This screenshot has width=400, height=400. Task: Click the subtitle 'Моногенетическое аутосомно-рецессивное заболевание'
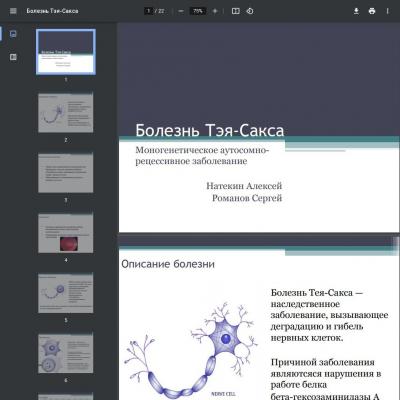click(x=202, y=156)
